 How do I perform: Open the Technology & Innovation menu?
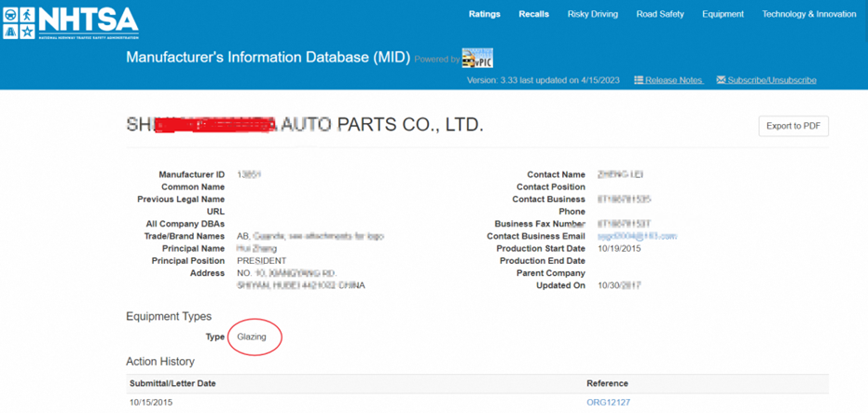(x=808, y=14)
